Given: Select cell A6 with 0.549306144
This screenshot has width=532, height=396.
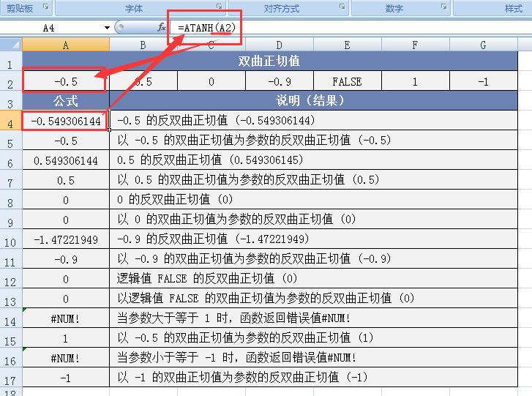Looking at the screenshot, I should (66, 160).
